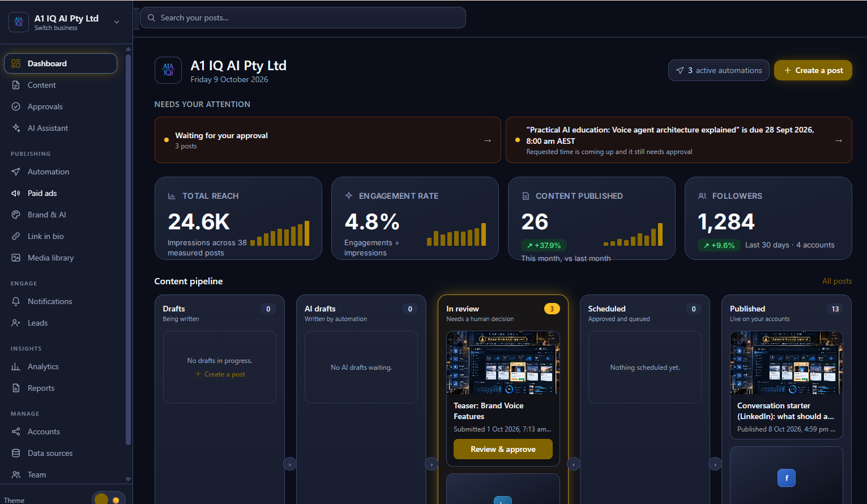This screenshot has width=867, height=504.
Task: Click the 24.6K total reach value
Action: 199,222
